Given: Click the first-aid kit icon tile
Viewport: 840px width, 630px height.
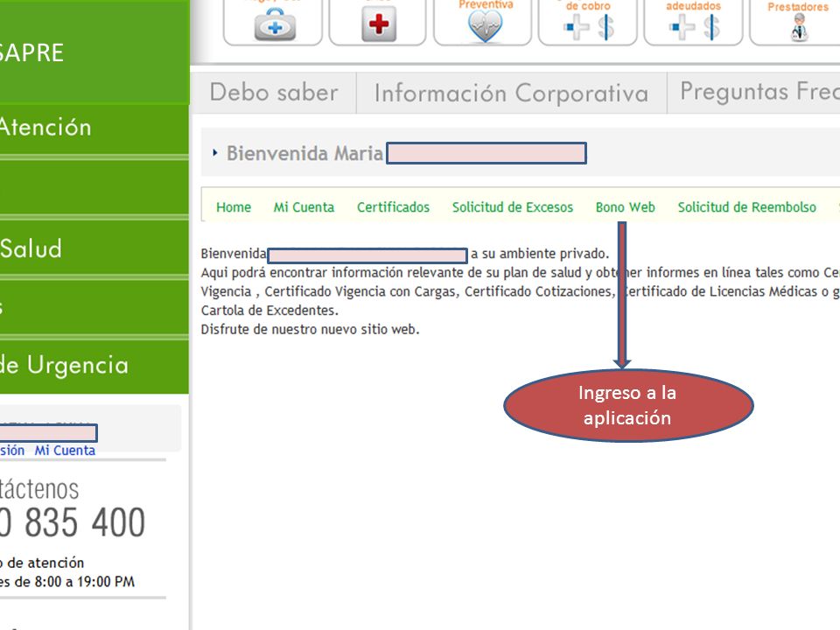Looking at the screenshot, I should [273, 23].
